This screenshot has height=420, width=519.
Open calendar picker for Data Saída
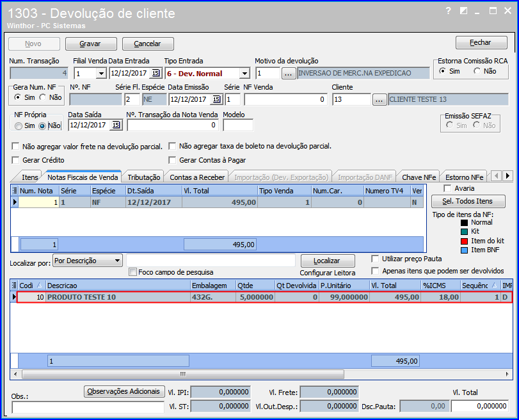pyautogui.click(x=116, y=125)
